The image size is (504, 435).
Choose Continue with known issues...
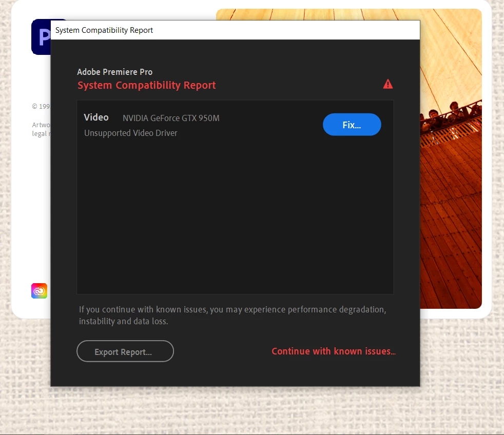point(334,351)
